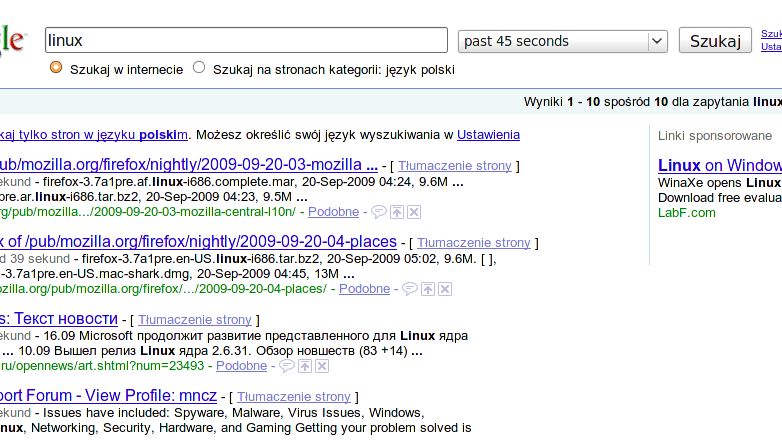
Task: Open the 'past 45 seconds' time dropdown
Action: (563, 41)
